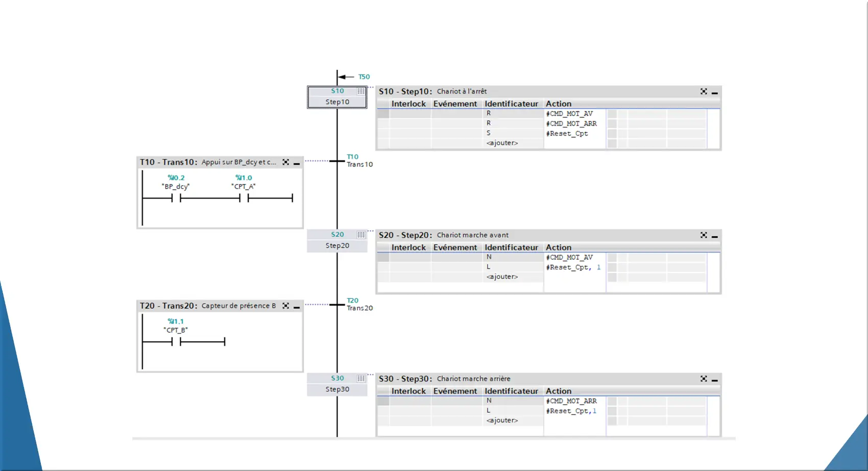868x471 pixels.
Task: Click the cross icon in T20 transition header
Action: coord(286,306)
